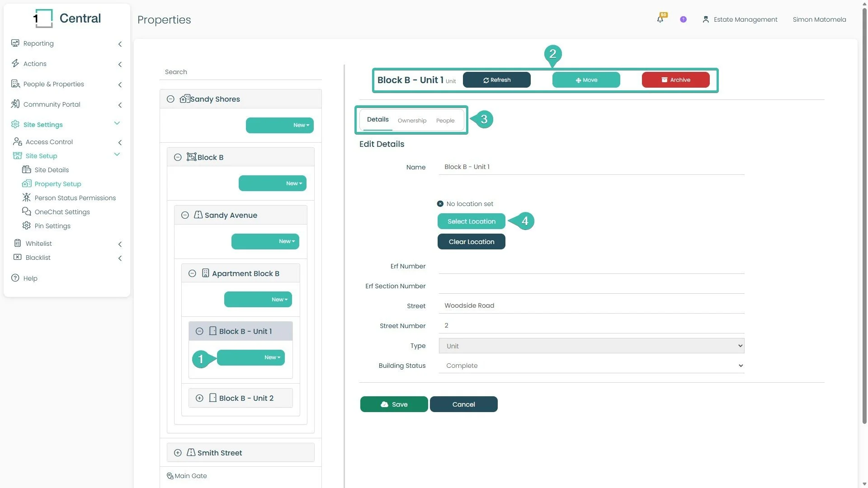Collapse the Sandy Shores tree node
Viewport: 868px width, 488px height.
(170, 99)
